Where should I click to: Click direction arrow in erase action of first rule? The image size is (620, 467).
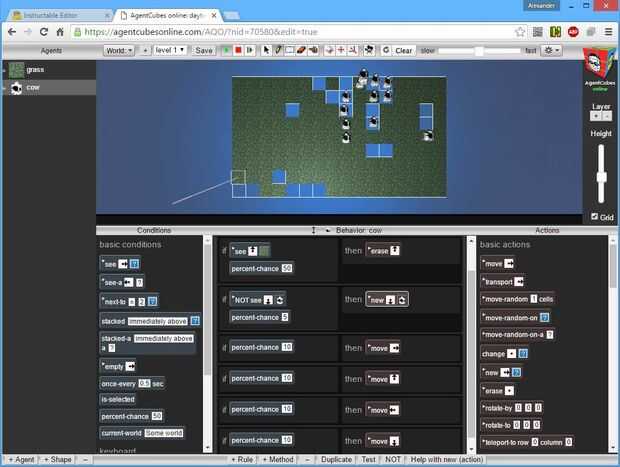click(395, 251)
